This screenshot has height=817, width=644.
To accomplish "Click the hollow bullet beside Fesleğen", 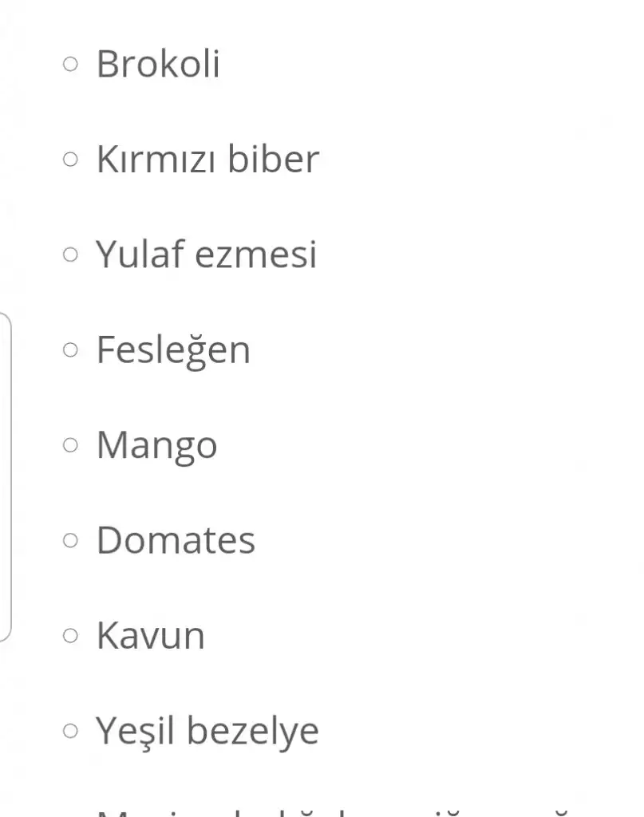I will tap(70, 349).
